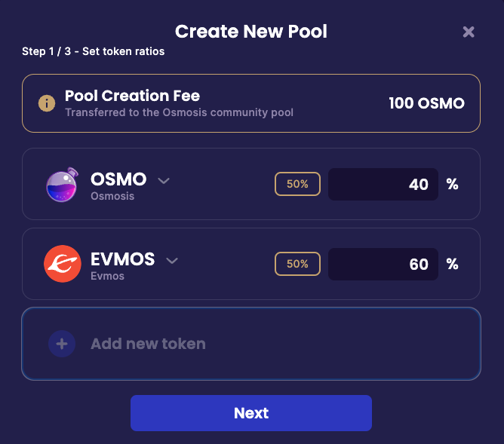Expand the OSMO token dropdown chevron
504x444 pixels.
click(164, 181)
